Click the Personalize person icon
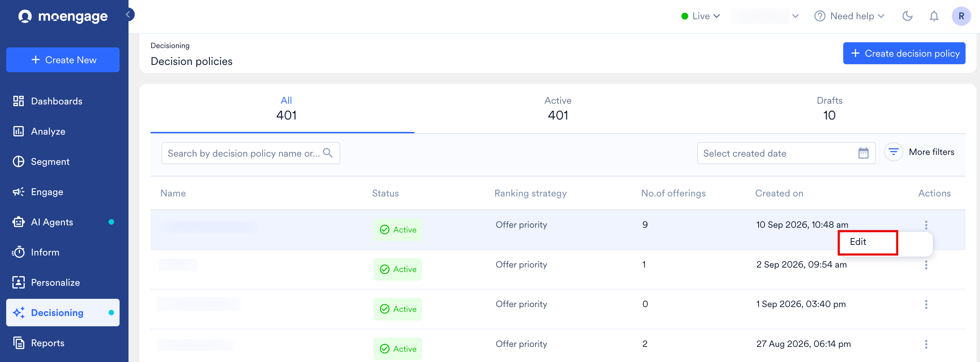Screen dimensions: 980x362 (x=18, y=283)
